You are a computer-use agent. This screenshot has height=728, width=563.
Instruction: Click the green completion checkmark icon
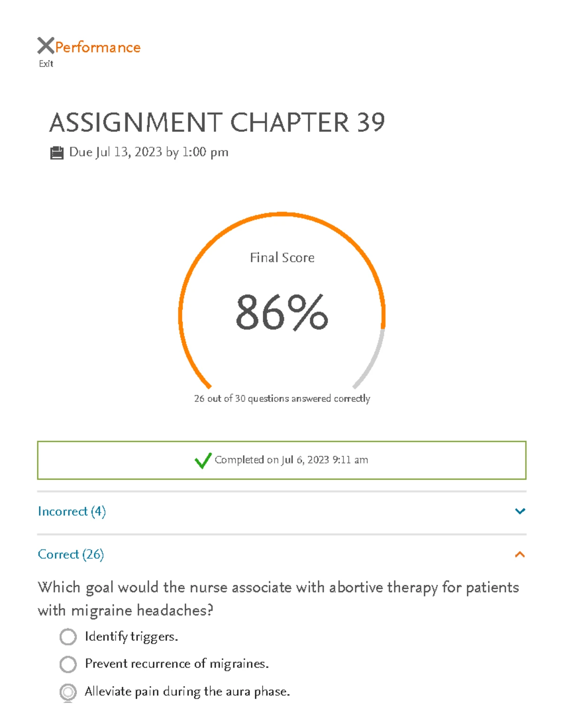[x=203, y=461]
